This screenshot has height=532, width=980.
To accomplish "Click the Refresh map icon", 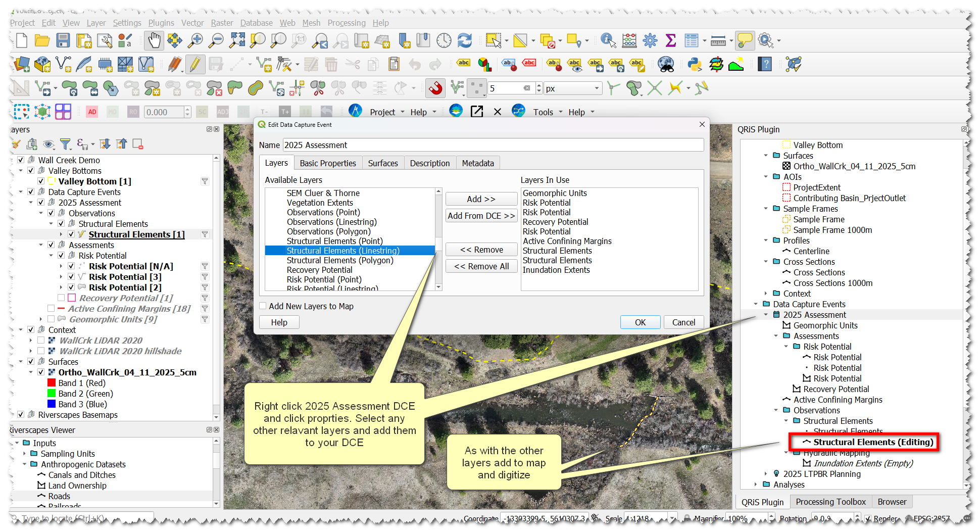I will click(x=464, y=40).
